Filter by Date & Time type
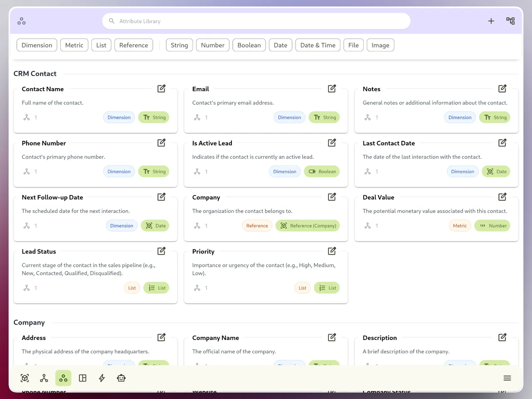This screenshot has height=399, width=532. click(318, 45)
